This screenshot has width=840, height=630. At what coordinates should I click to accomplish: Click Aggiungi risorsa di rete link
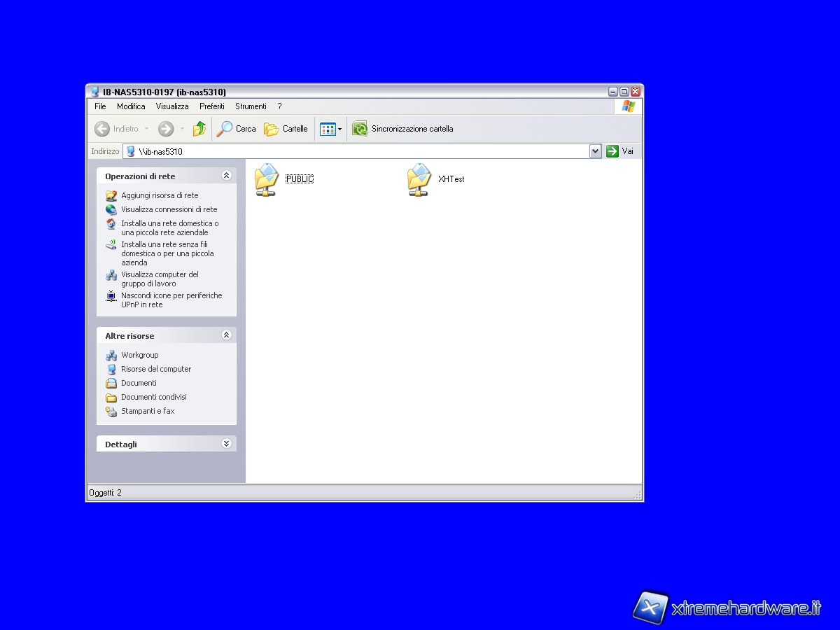tap(160, 195)
